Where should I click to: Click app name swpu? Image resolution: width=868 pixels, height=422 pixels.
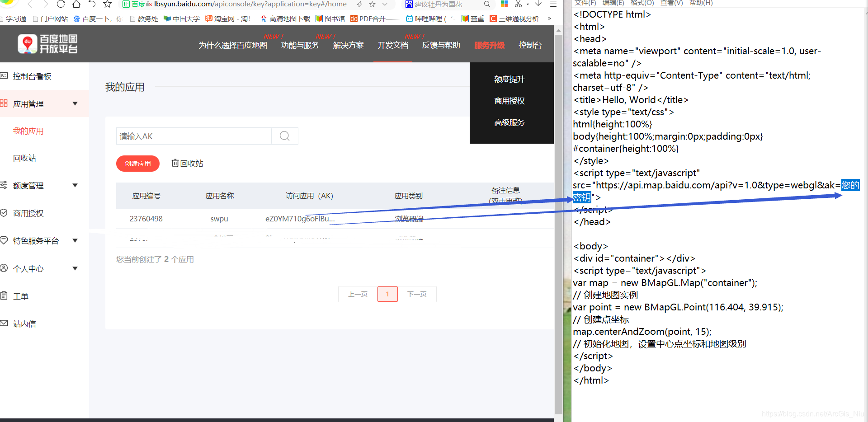click(219, 219)
